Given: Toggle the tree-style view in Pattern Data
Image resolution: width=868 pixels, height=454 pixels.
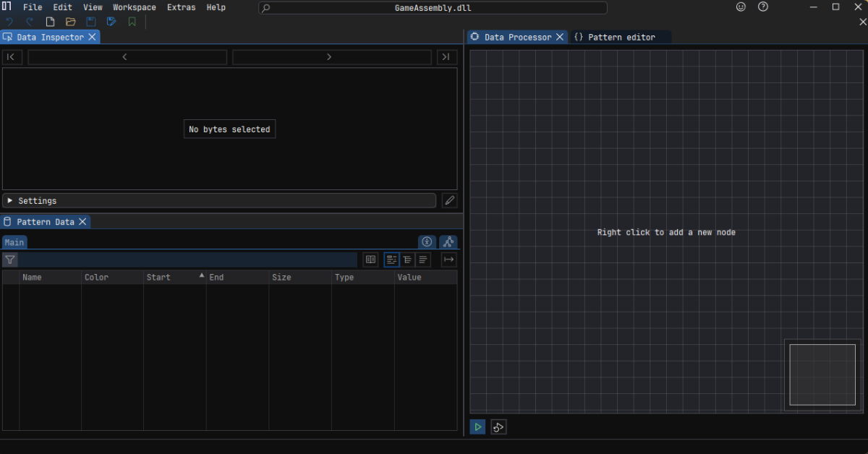Looking at the screenshot, I should [408, 260].
